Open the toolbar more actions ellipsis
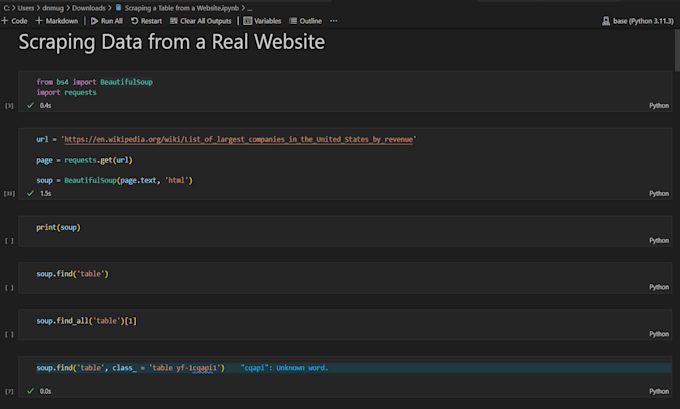 334,20
